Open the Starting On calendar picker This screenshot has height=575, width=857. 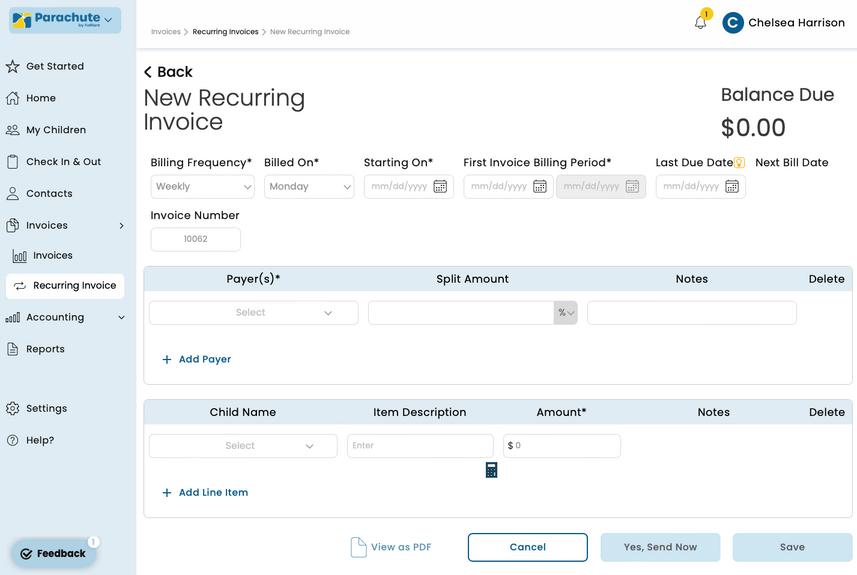(440, 187)
